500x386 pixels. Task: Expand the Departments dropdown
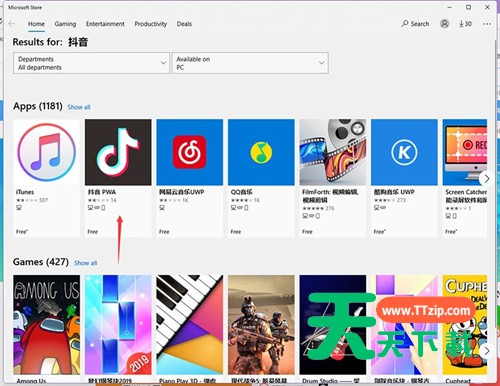coord(91,63)
